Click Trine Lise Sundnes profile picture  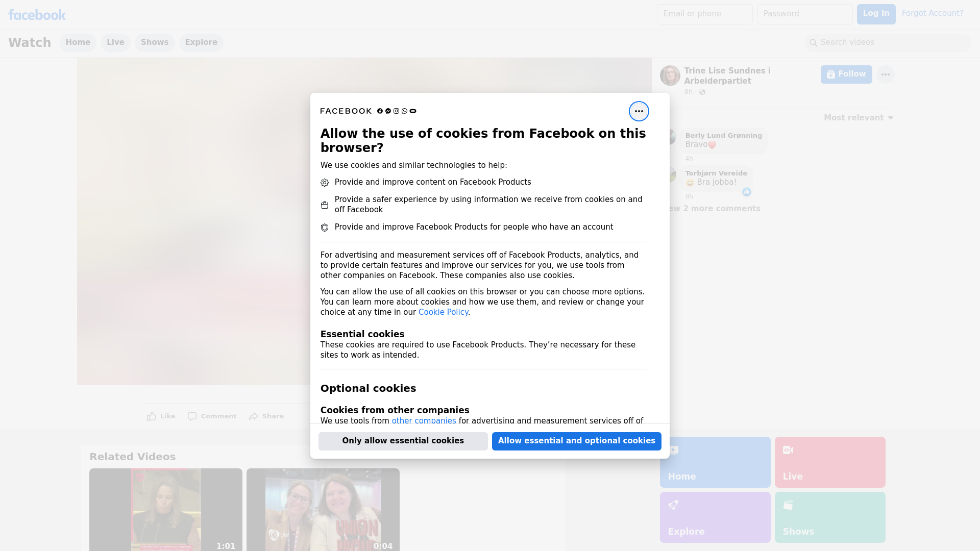(670, 76)
